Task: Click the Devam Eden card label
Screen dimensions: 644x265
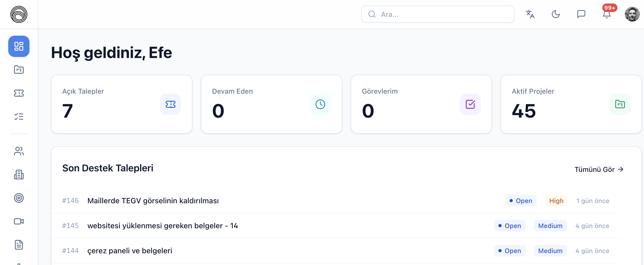Action: pos(232,91)
